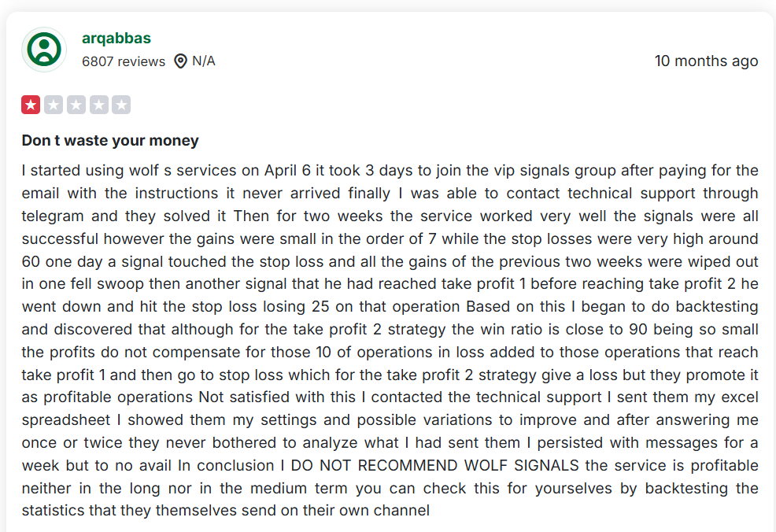Click the location pin icon beside N/A
Screen dimensions: 776x532
point(179,61)
